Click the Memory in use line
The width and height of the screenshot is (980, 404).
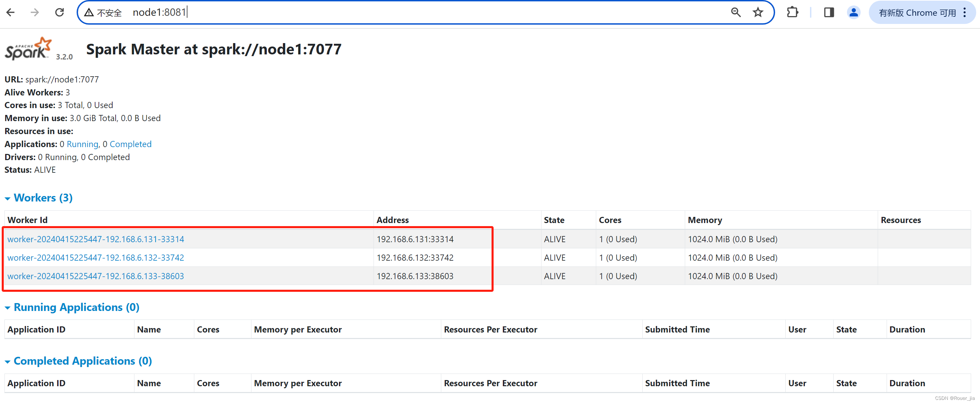click(x=82, y=118)
